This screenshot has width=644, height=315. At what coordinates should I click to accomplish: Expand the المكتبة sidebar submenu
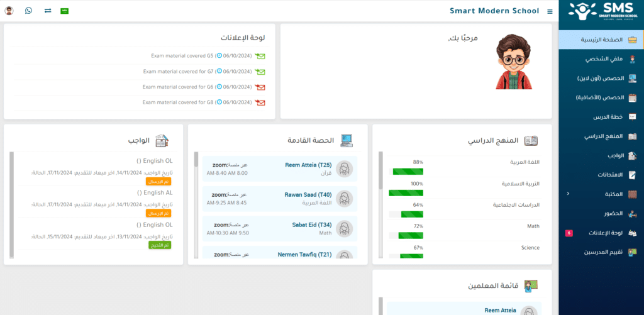(x=569, y=194)
